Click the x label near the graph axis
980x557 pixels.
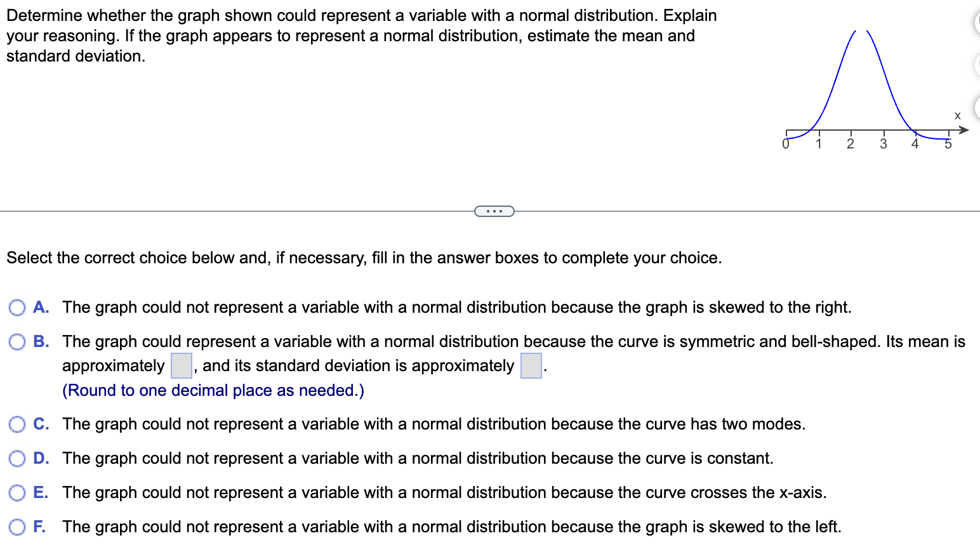click(x=957, y=115)
